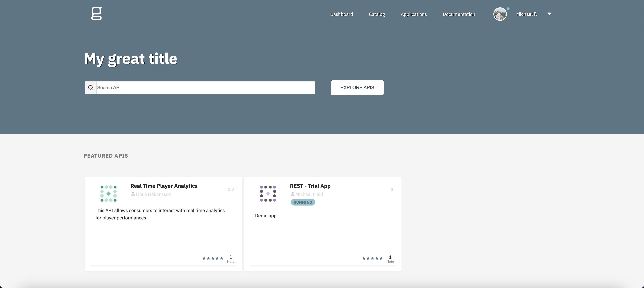Open the Documentation section
This screenshot has width=644, height=288.
[459, 14]
